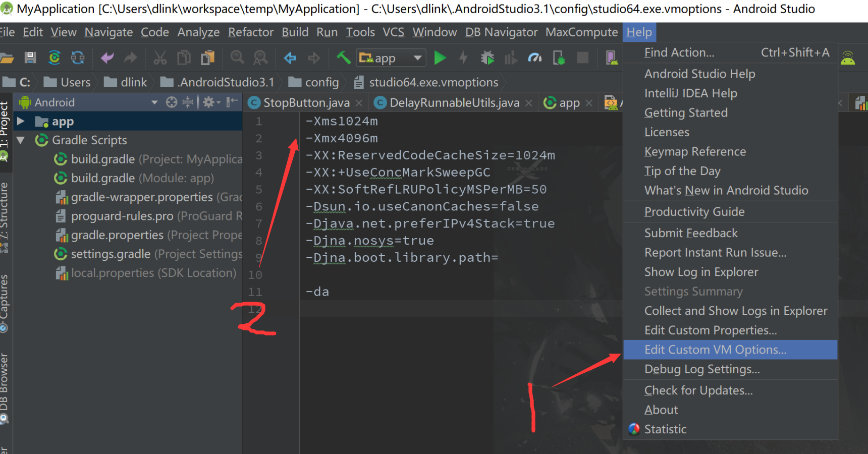
Task: Click Run with Coverage icon
Action: [x=511, y=58]
